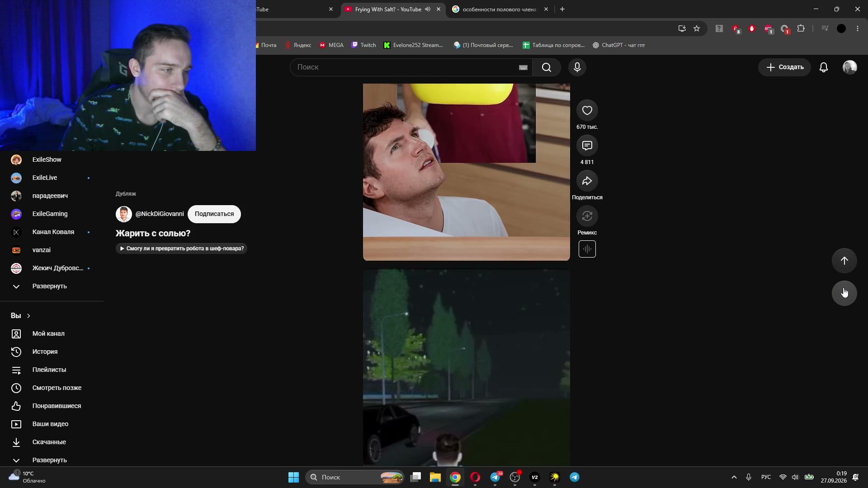Toggle the on-screen keyboard in search box
The height and width of the screenshot is (488, 868).
tap(523, 67)
